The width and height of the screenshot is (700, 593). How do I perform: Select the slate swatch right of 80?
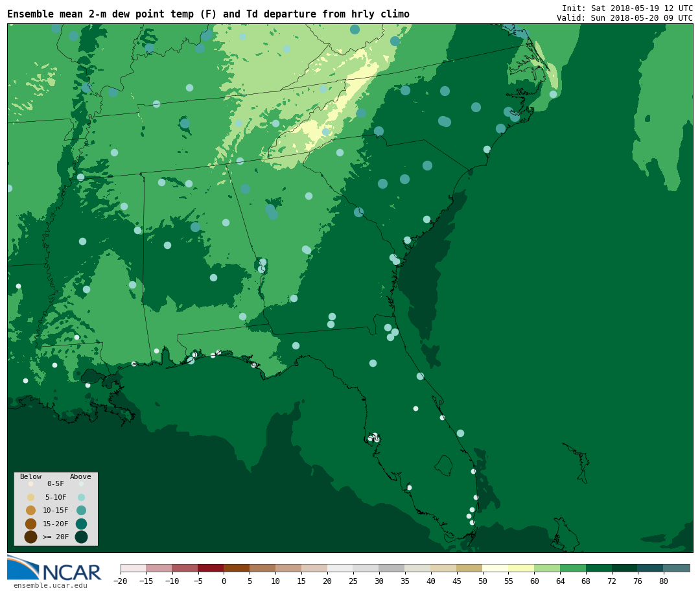pos(677,568)
